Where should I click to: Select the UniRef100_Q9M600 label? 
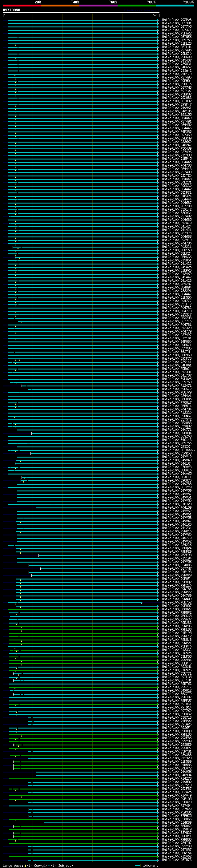point(177,57)
